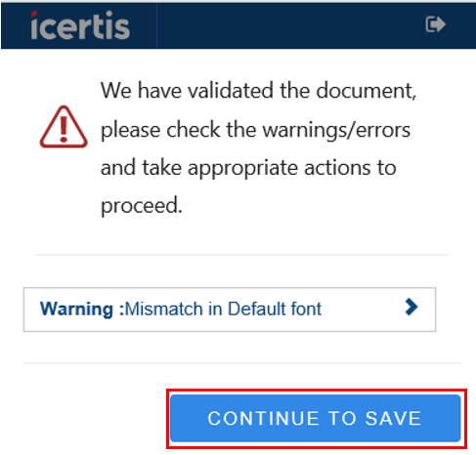Click the red warning triangle icon
The height and width of the screenshot is (455, 476).
pyautogui.click(x=64, y=127)
